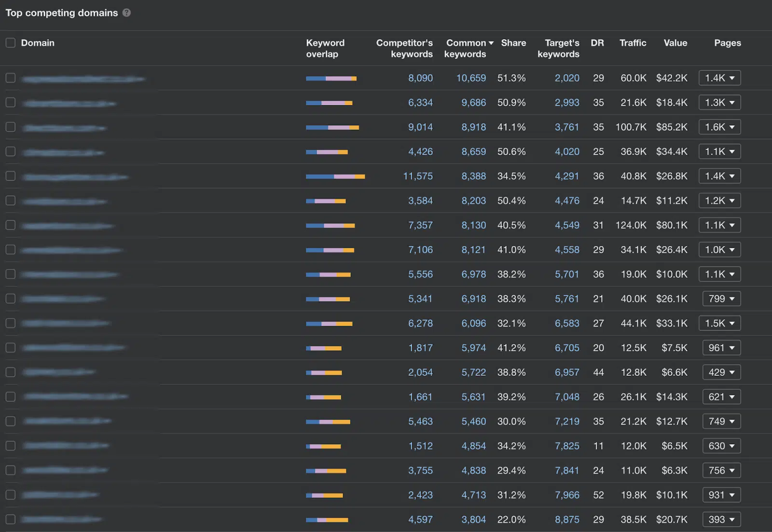Open common keywords count 5,460

click(474, 422)
